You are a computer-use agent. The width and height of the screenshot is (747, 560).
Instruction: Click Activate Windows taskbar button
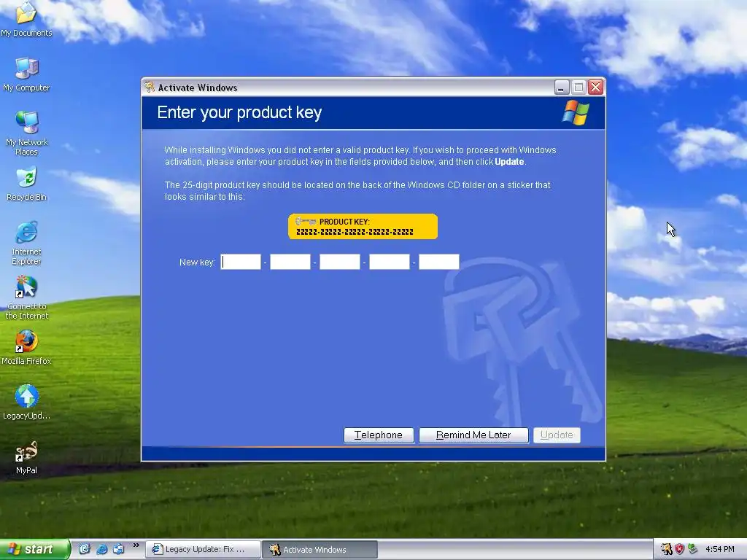point(320,550)
